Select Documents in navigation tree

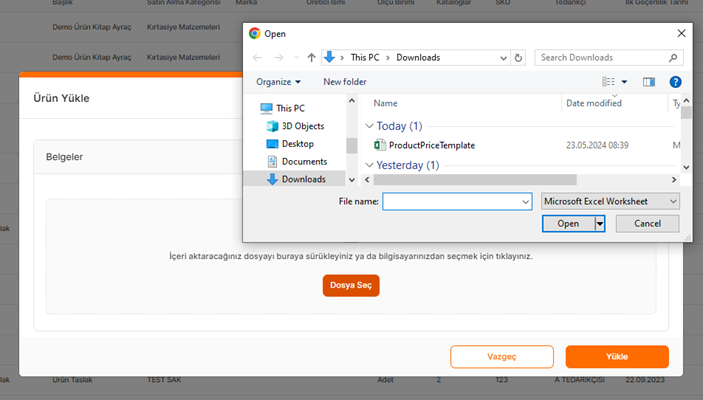[304, 161]
